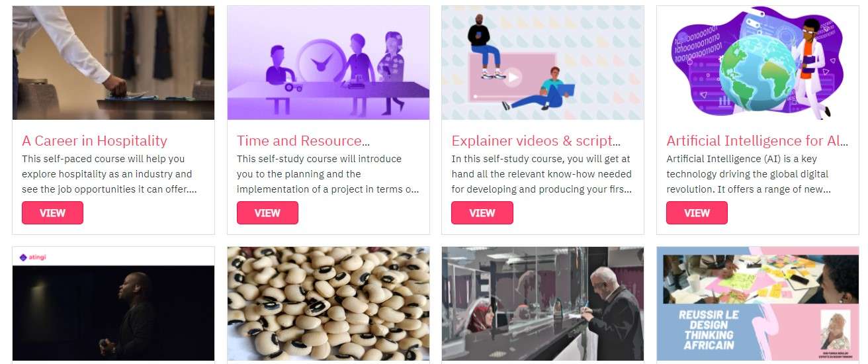
Task: Open the Time and Resource... title link
Action: pos(303,141)
